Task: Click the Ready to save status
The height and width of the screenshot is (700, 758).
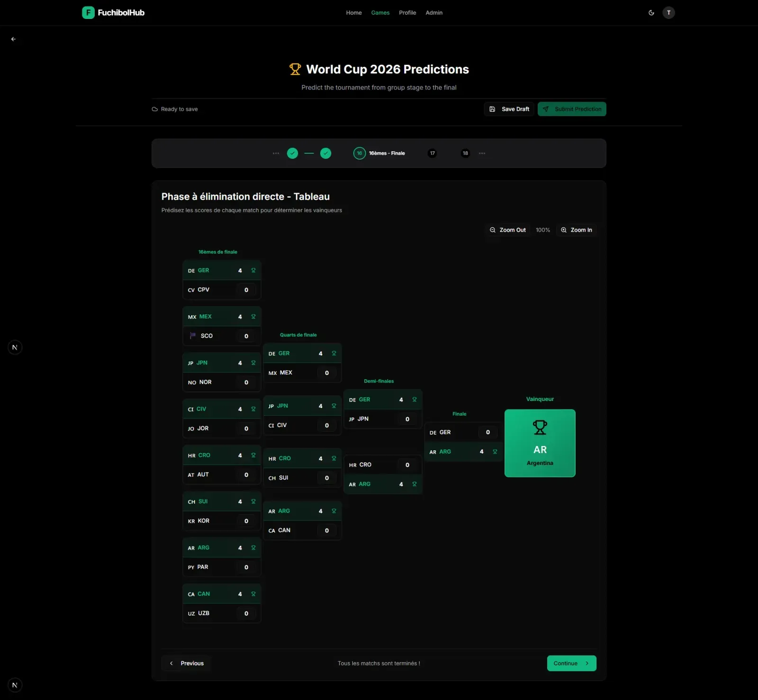Action: click(175, 109)
